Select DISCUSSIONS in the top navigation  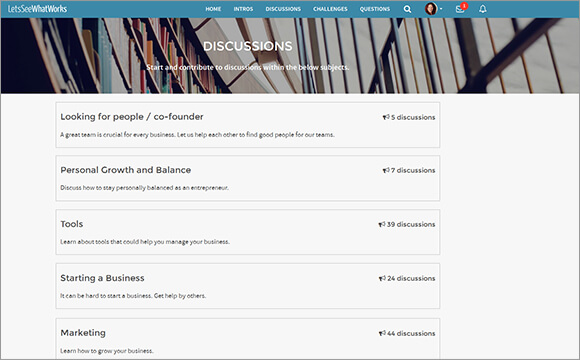(x=283, y=9)
